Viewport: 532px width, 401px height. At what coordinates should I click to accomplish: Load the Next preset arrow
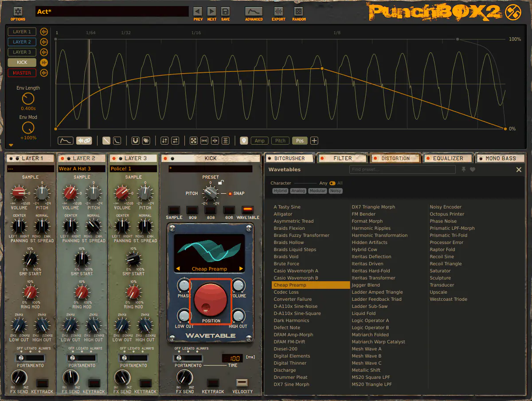[x=212, y=12]
